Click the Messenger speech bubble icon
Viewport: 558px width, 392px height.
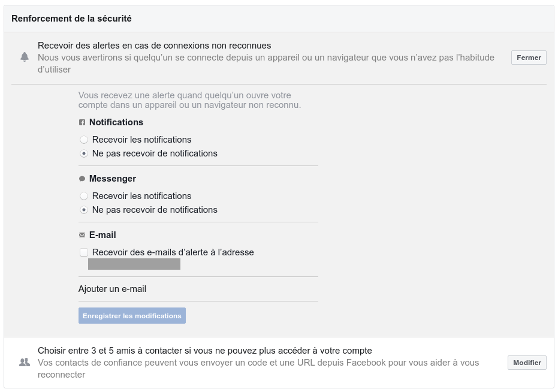(82, 179)
